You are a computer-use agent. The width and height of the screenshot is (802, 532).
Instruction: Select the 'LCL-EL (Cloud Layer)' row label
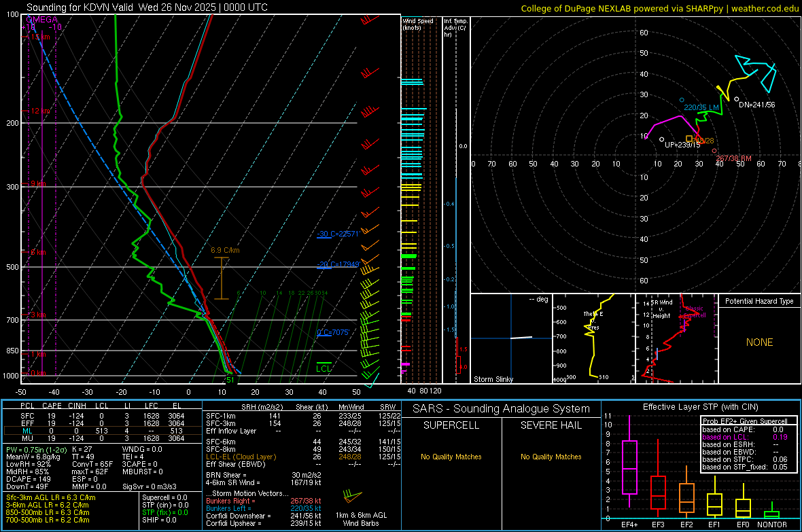point(241,457)
